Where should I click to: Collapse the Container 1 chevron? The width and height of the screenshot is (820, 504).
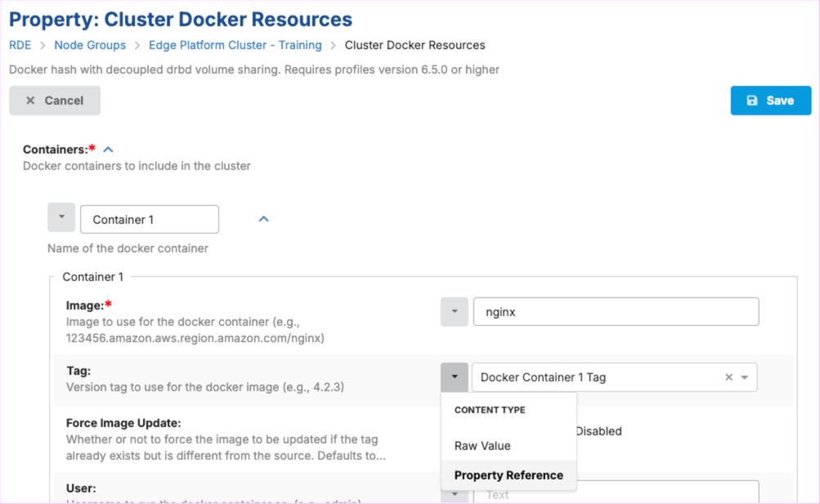coord(263,219)
